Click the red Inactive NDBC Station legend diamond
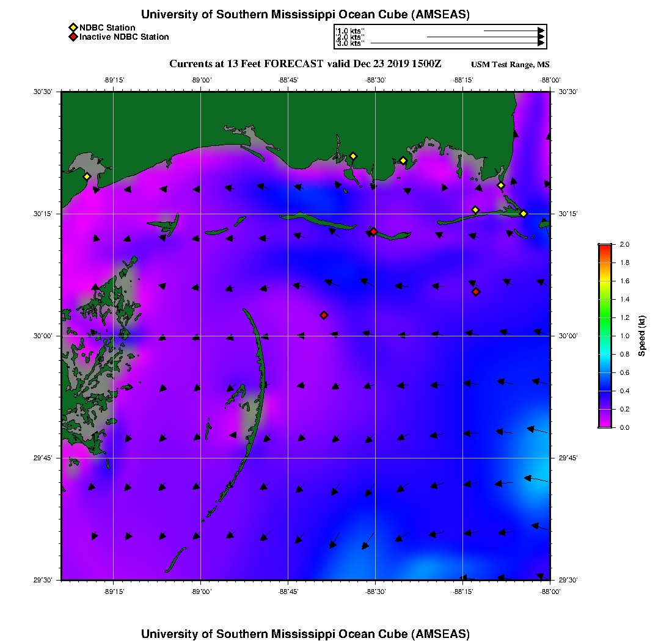 (73, 37)
